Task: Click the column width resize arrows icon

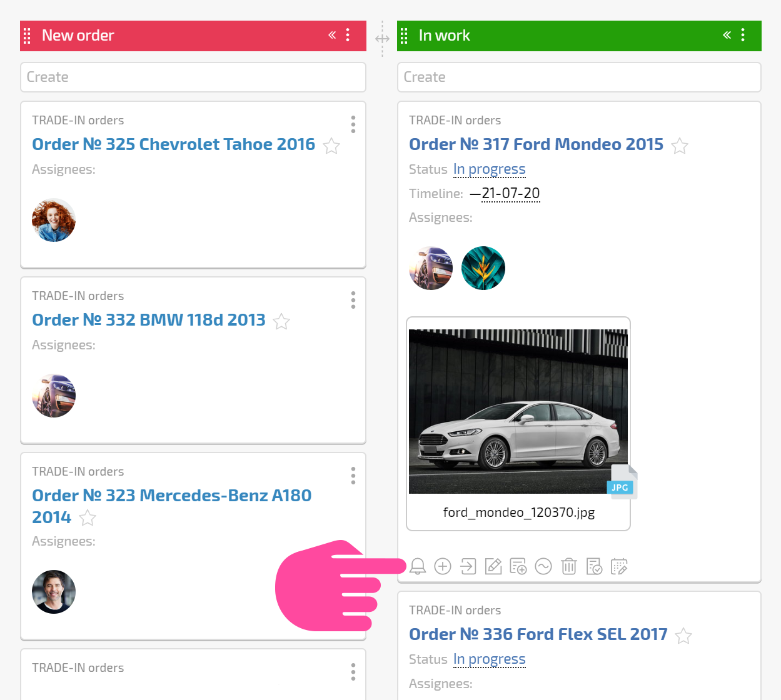Action: tap(382, 39)
